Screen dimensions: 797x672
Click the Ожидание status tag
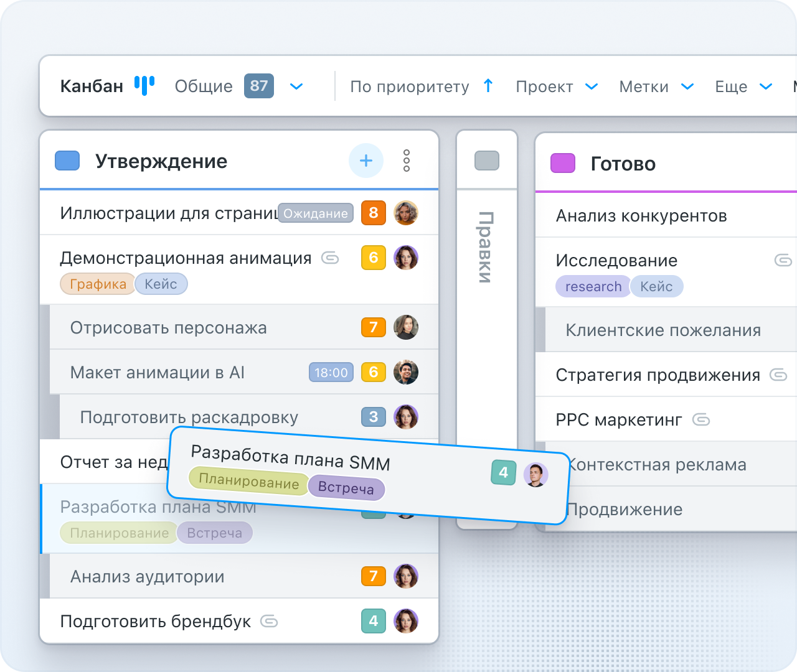(x=316, y=213)
